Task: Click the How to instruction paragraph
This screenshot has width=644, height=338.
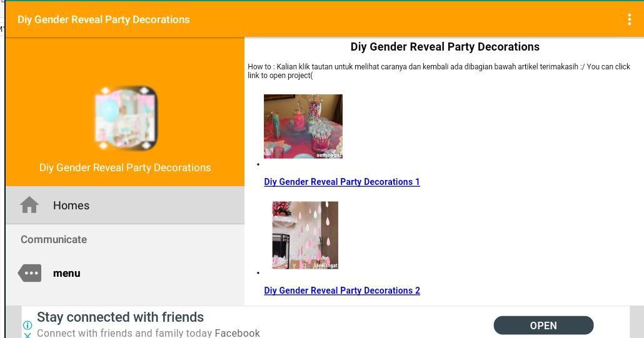Action: click(x=439, y=71)
